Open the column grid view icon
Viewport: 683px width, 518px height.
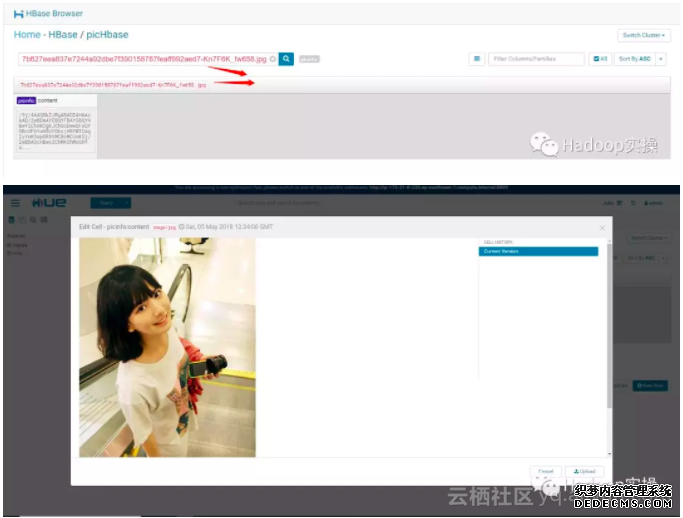click(x=476, y=59)
